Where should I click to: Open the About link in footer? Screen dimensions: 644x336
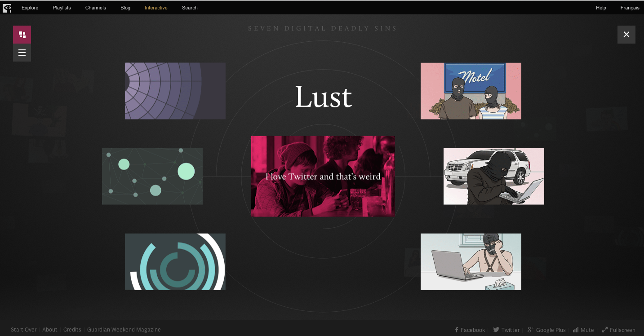point(50,330)
